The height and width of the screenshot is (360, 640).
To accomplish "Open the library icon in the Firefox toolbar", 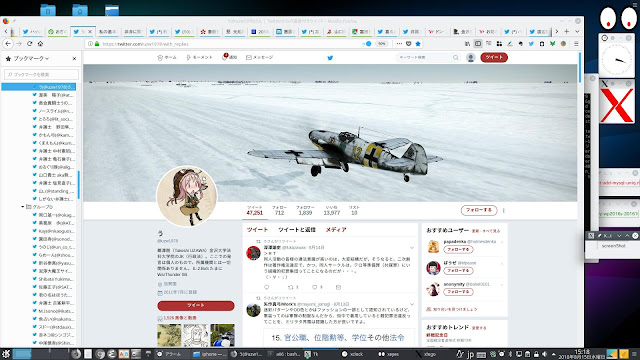I will [467, 44].
